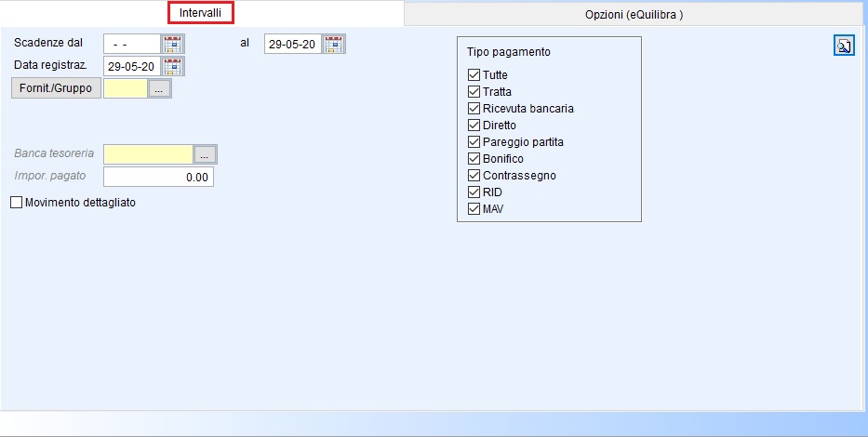Viewport: 868px width, 437px height.
Task: Select the Intervalli tab
Action: point(201,13)
